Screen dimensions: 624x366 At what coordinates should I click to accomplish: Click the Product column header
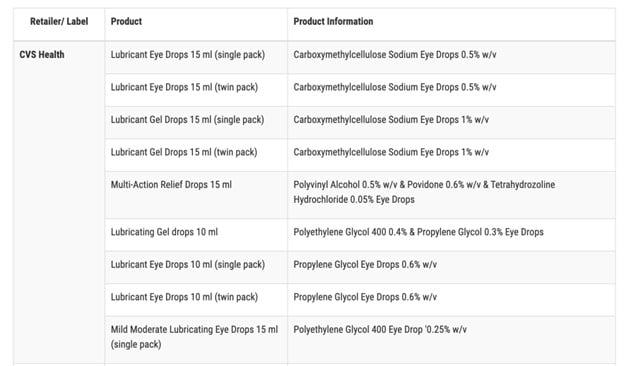(x=126, y=21)
